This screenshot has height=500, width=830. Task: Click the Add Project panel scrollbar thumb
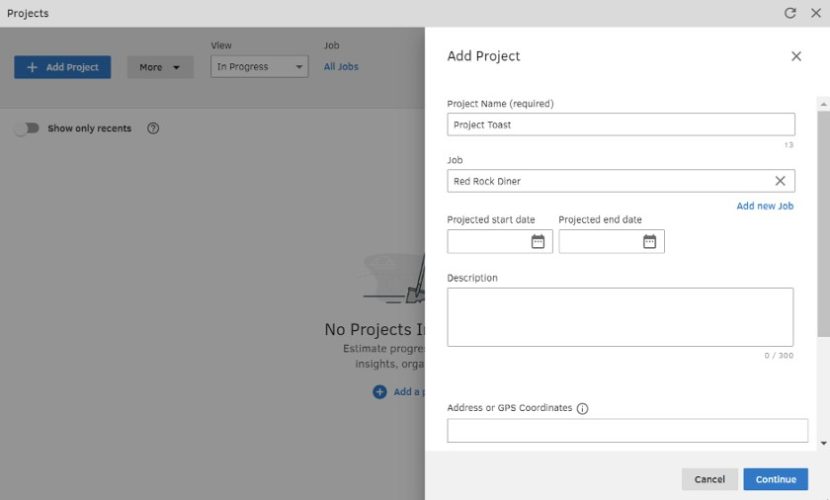[x=824, y=223]
